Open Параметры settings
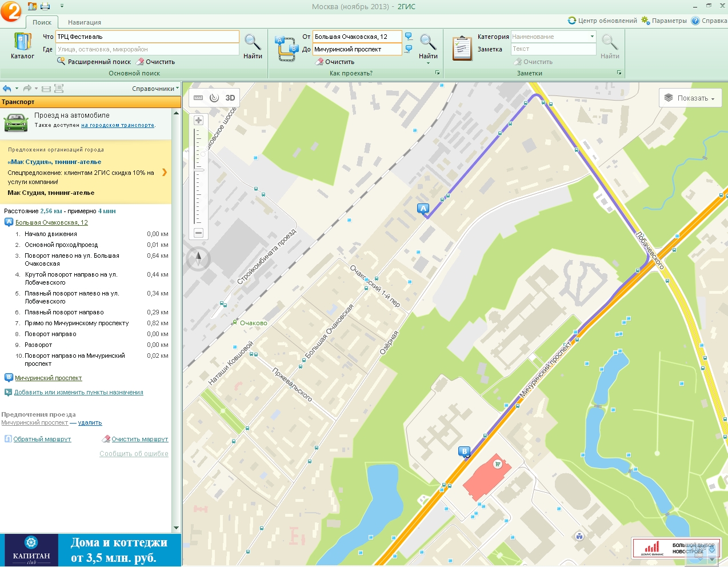 [x=664, y=21]
